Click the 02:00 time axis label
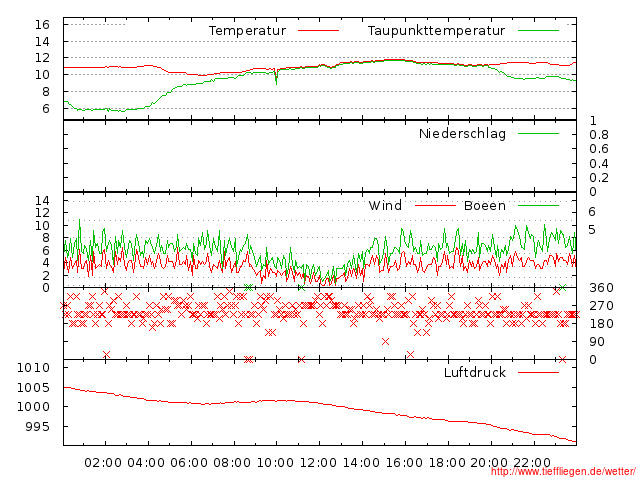The width and height of the screenshot is (640, 480). (x=103, y=462)
